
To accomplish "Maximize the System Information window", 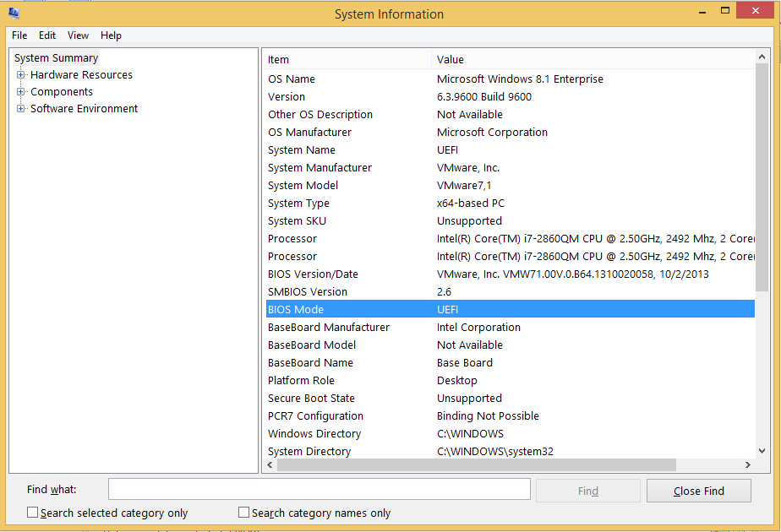I will pos(725,10).
